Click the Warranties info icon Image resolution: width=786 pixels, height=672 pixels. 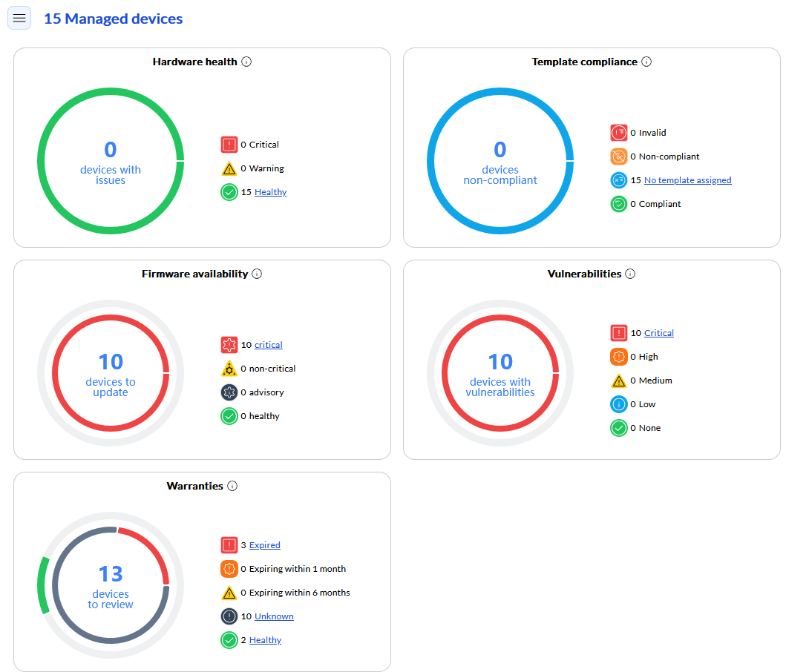point(232,486)
